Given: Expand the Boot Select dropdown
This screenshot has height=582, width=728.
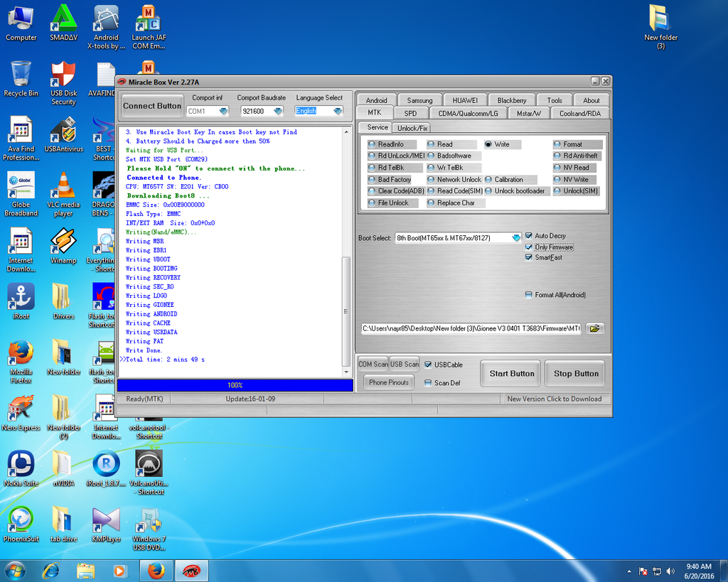Looking at the screenshot, I should (515, 238).
